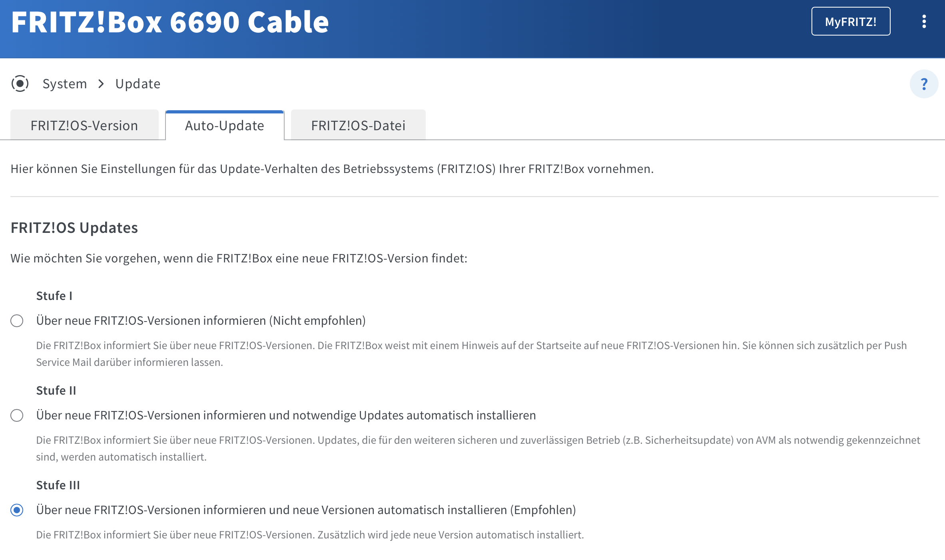Click the Stufe I heading
Screen dimensions: 945x560
click(x=54, y=296)
